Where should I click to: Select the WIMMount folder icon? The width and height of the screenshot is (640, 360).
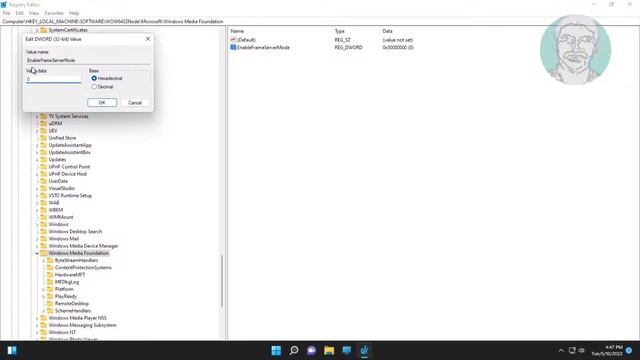tap(44, 217)
